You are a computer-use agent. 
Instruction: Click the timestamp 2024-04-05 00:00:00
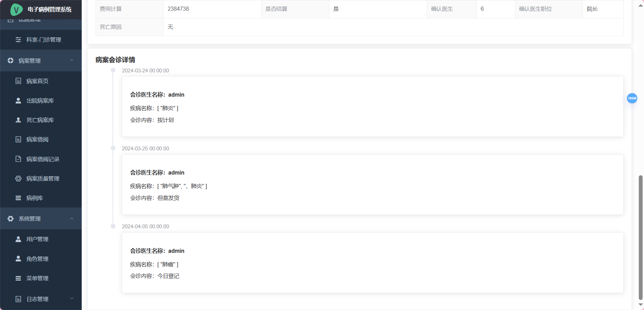(x=145, y=227)
